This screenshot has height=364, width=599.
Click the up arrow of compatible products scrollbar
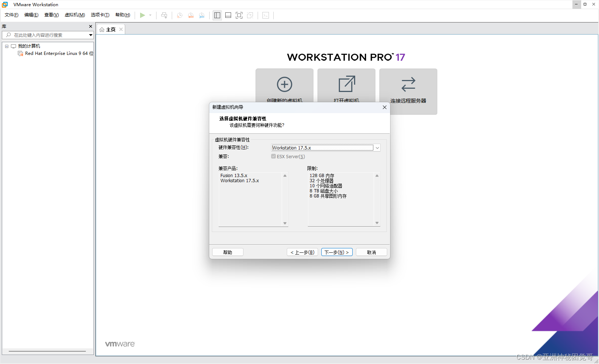click(x=285, y=176)
